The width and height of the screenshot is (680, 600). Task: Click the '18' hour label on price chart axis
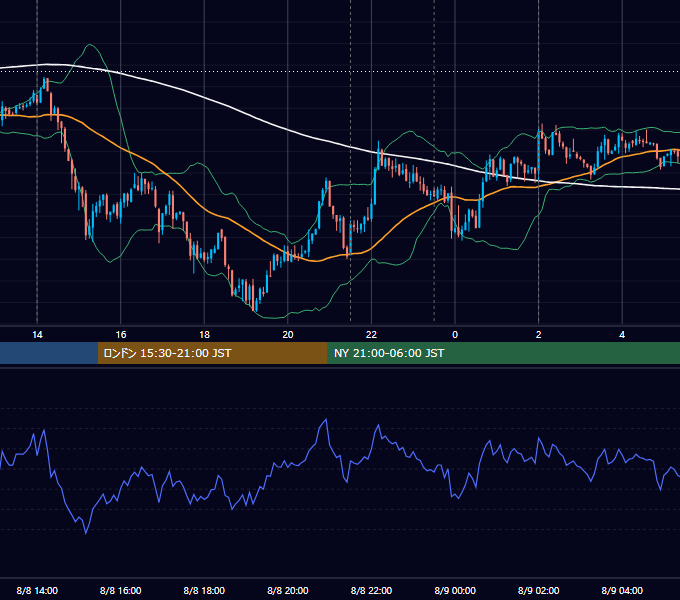click(x=204, y=335)
